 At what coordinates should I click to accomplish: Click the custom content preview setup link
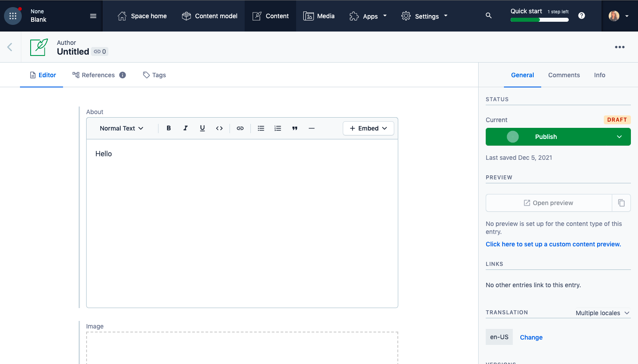pyautogui.click(x=553, y=244)
